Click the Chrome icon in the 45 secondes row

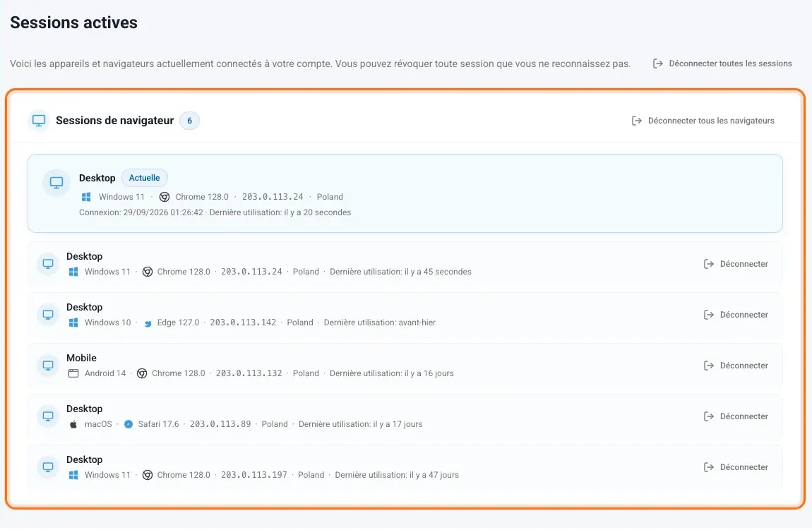(x=148, y=272)
